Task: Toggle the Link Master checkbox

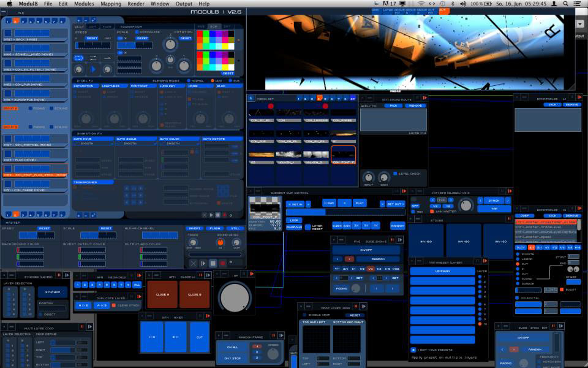Action: [x=432, y=212]
